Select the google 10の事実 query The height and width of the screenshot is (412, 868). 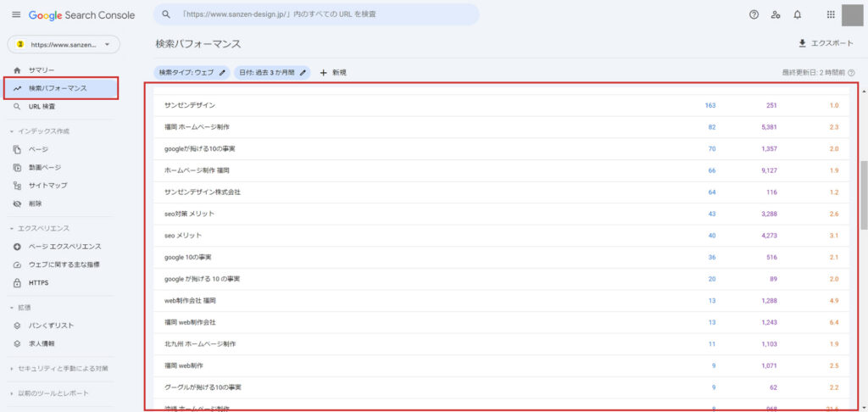[x=502, y=258]
